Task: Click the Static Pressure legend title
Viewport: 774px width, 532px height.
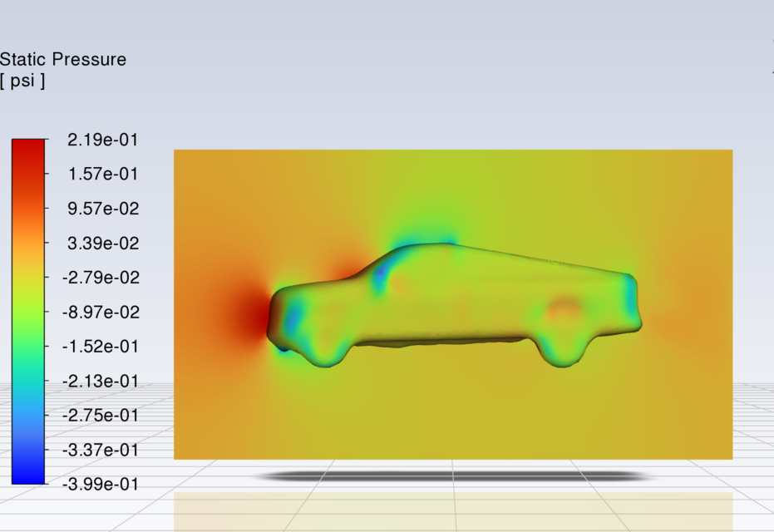Action: pyautogui.click(x=64, y=59)
